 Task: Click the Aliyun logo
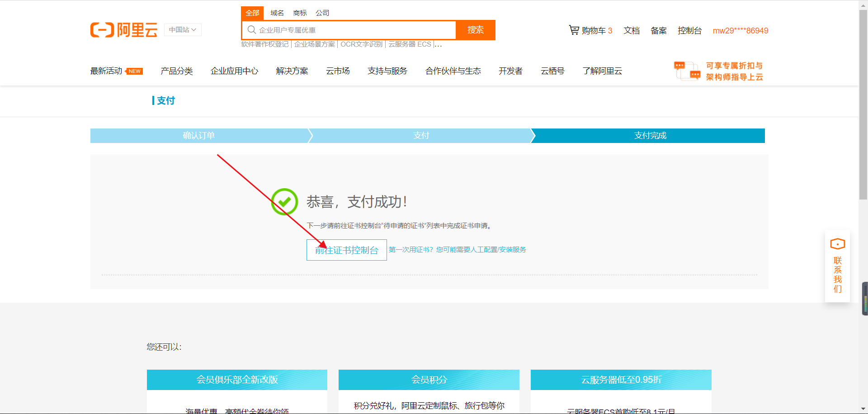click(124, 30)
